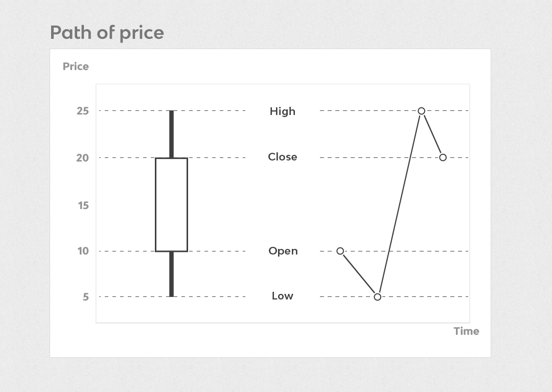
Task: Click the Close level label
Action: tap(283, 157)
